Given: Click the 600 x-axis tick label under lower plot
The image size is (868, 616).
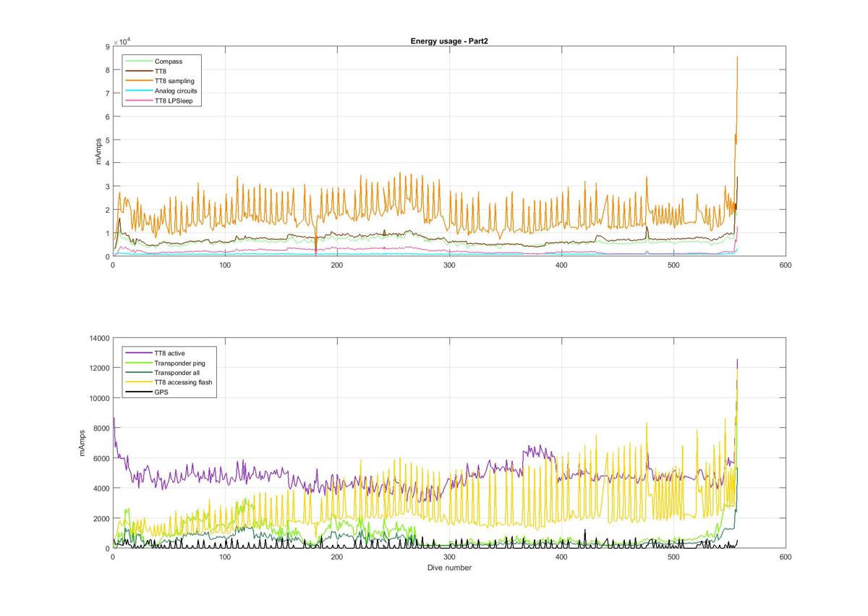Looking at the screenshot, I should [x=786, y=557].
